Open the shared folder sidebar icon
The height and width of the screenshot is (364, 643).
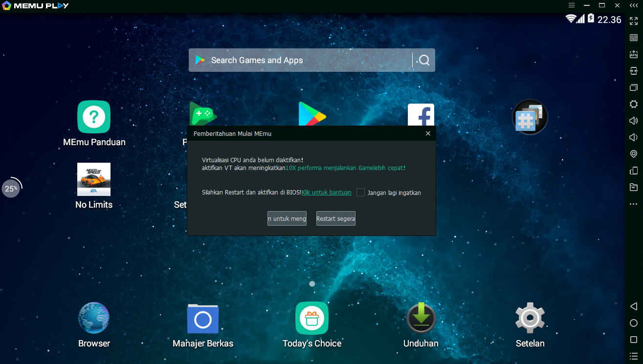click(634, 187)
